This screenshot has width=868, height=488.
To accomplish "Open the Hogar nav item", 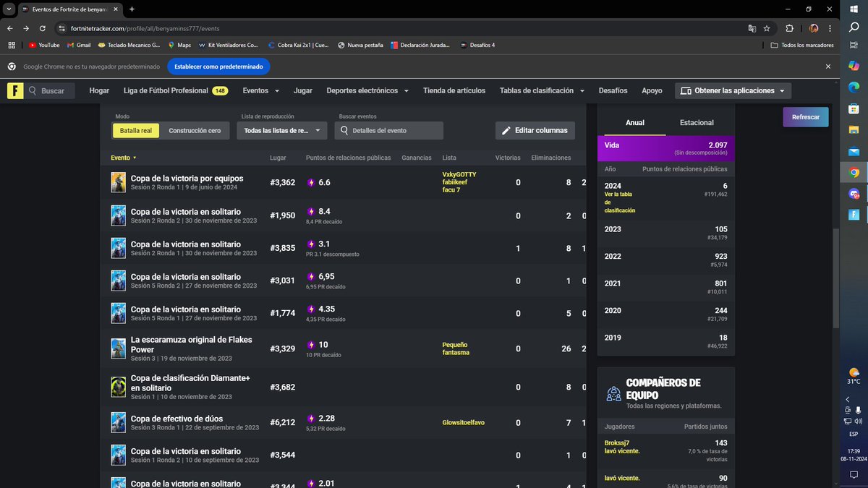I will pyautogui.click(x=99, y=91).
